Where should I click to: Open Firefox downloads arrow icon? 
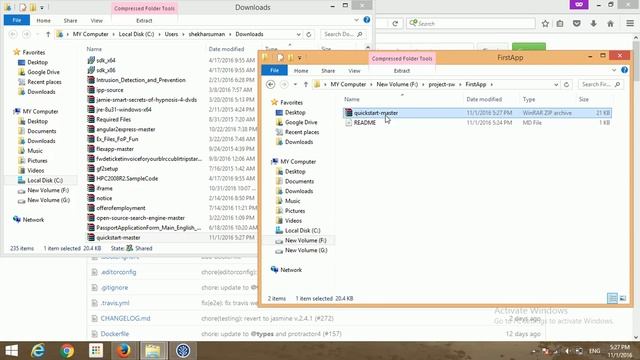(593, 24)
